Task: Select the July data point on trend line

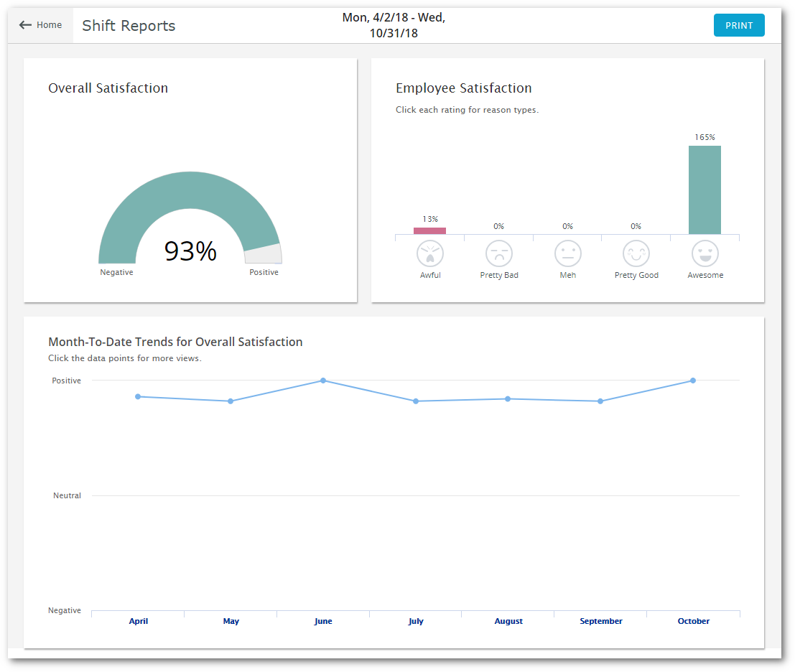Action: click(x=416, y=401)
